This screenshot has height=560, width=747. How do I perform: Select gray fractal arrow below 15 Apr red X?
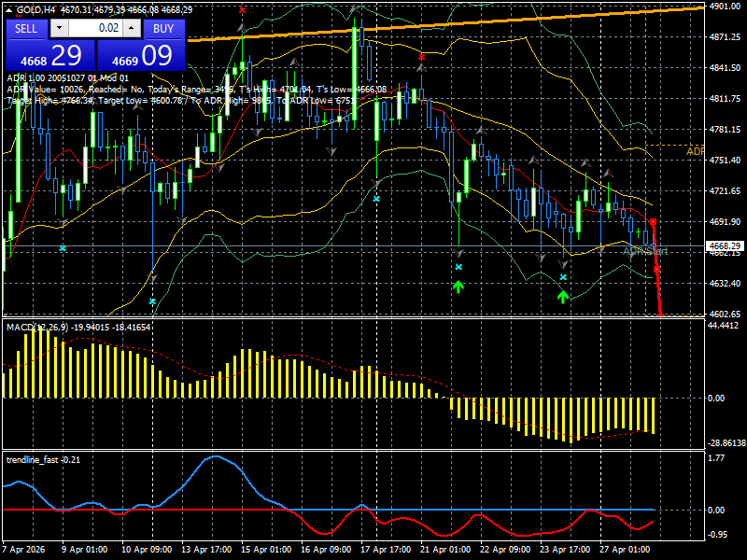click(x=243, y=29)
